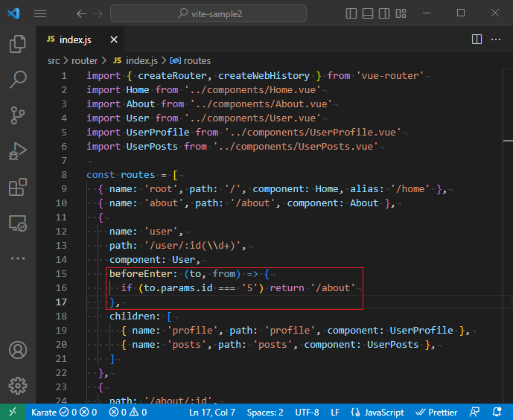Click the 'return' keyword on line 16

click(x=287, y=288)
